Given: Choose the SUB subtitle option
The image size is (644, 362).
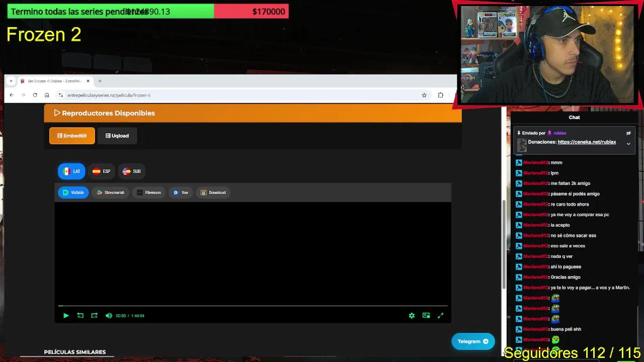Looking at the screenshot, I should pos(131,171).
